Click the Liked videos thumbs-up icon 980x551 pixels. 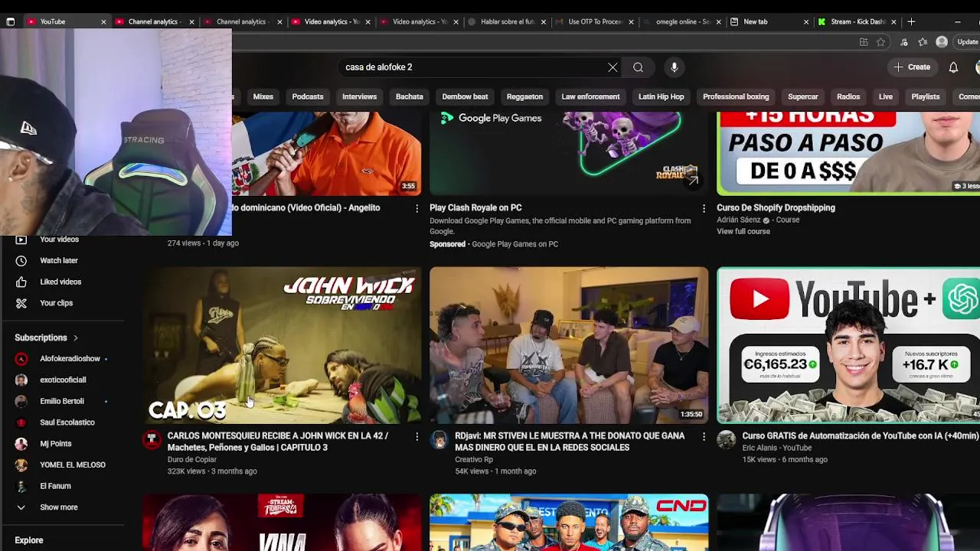click(21, 282)
